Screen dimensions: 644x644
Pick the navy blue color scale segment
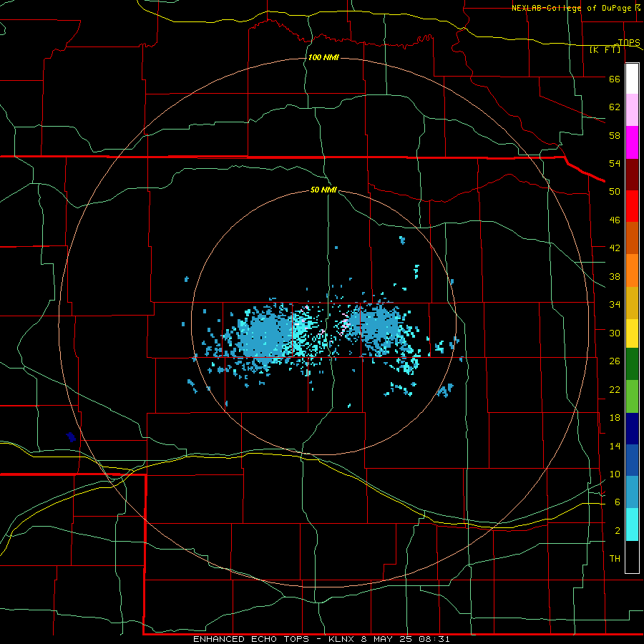(x=632, y=429)
